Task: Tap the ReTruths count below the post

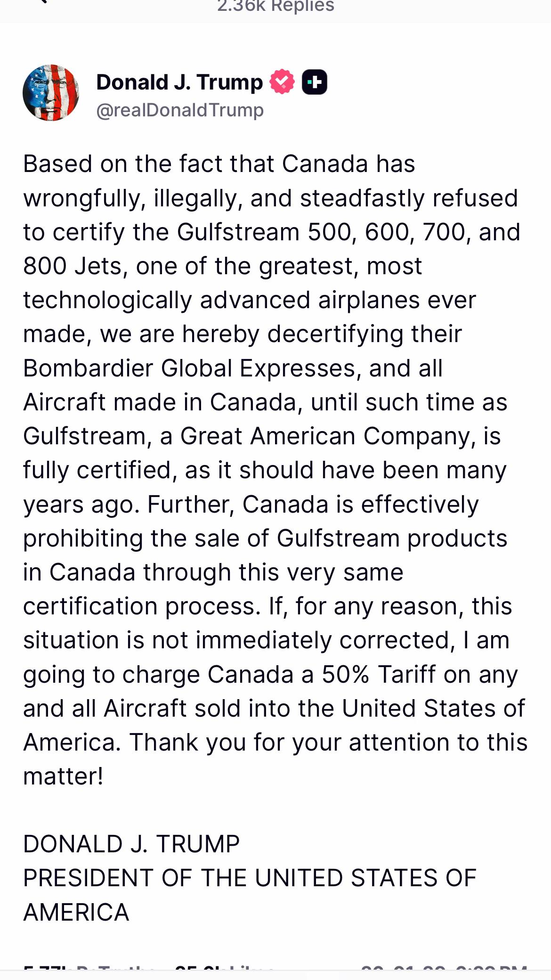Action: pyautogui.click(x=89, y=968)
